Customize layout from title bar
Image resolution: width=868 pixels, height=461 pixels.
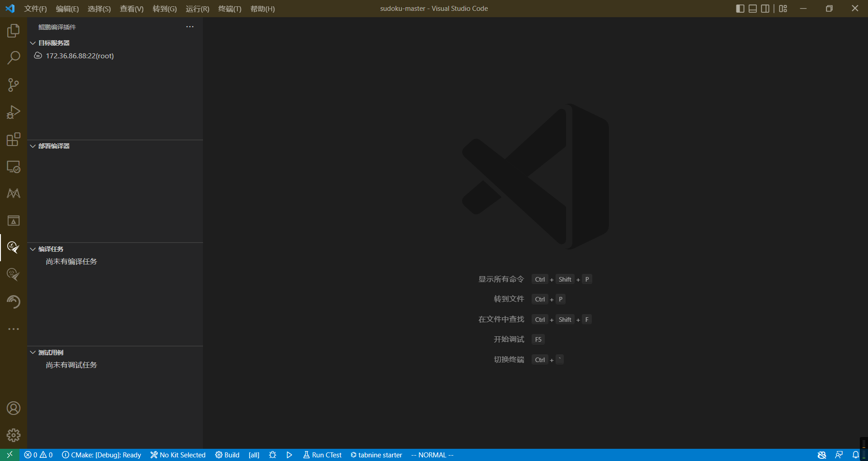tap(783, 9)
